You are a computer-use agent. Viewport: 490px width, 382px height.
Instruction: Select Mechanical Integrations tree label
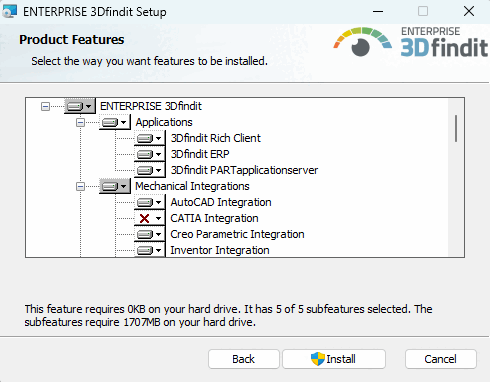point(192,186)
